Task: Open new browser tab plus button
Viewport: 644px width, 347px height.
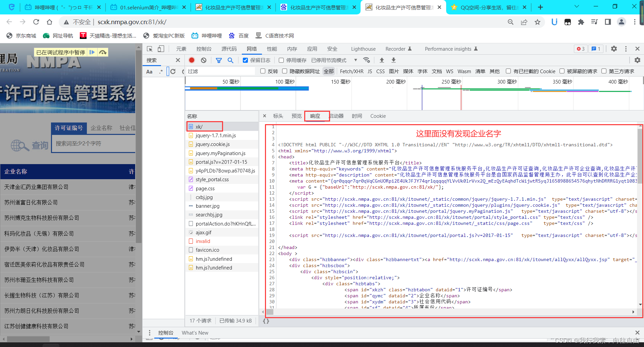Action: tap(540, 7)
